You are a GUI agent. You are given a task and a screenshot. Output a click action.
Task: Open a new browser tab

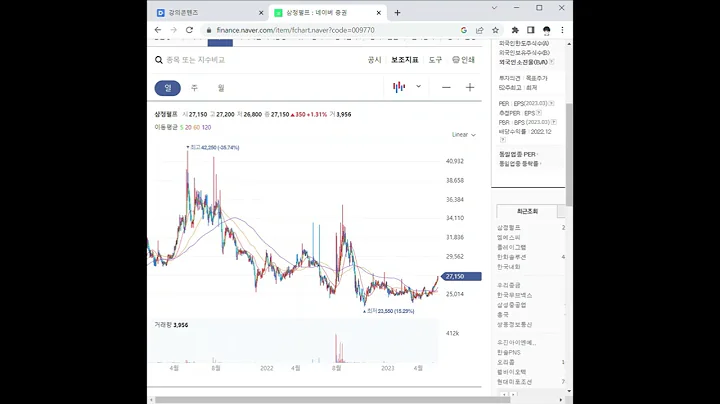click(x=398, y=13)
